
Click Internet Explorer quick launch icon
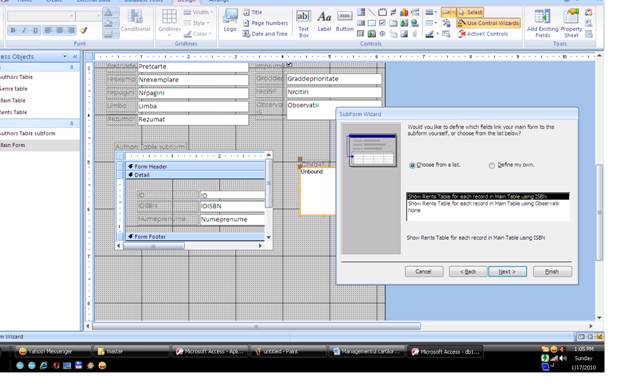click(x=44, y=366)
